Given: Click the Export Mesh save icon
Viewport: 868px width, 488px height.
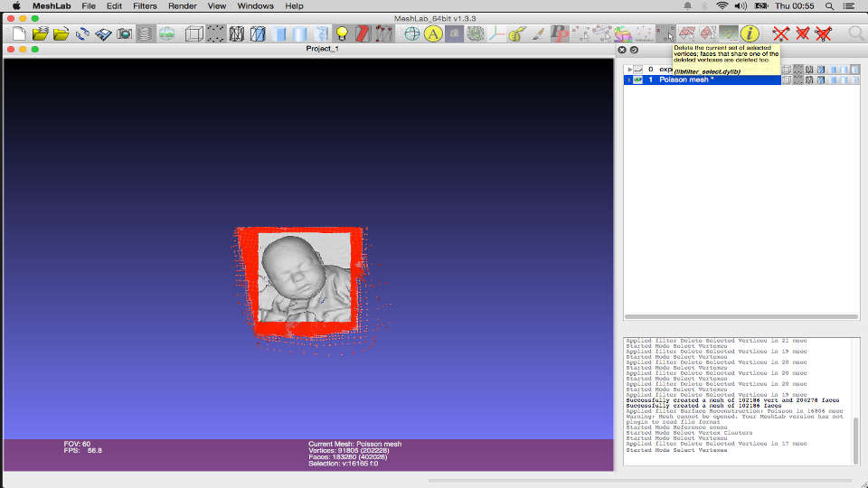Looking at the screenshot, I should (x=103, y=33).
